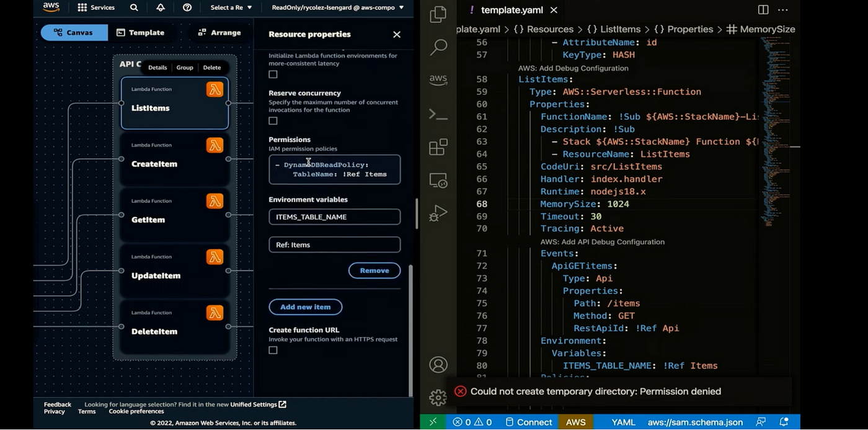The height and width of the screenshot is (430, 868).
Task: Click the DeleteItem Lambda icon
Action: coord(215,313)
